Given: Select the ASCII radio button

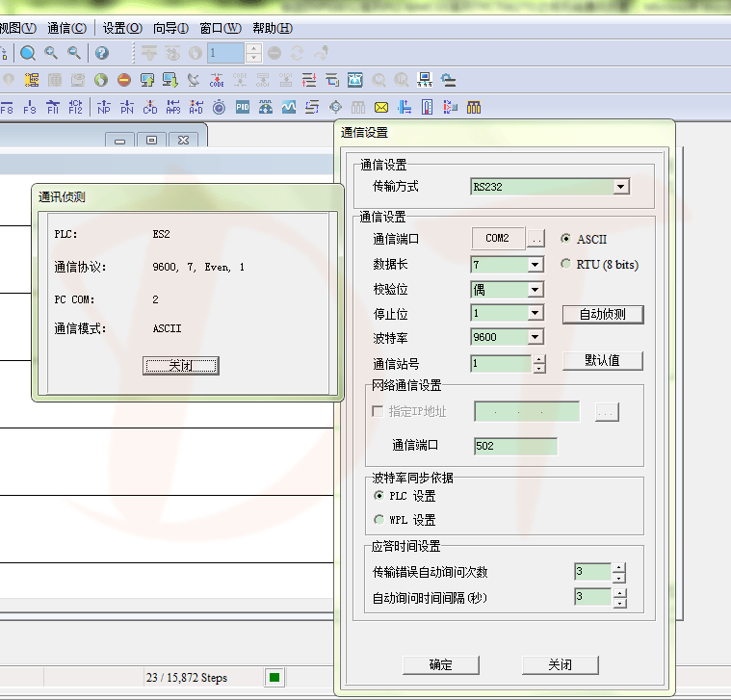Looking at the screenshot, I should point(565,239).
